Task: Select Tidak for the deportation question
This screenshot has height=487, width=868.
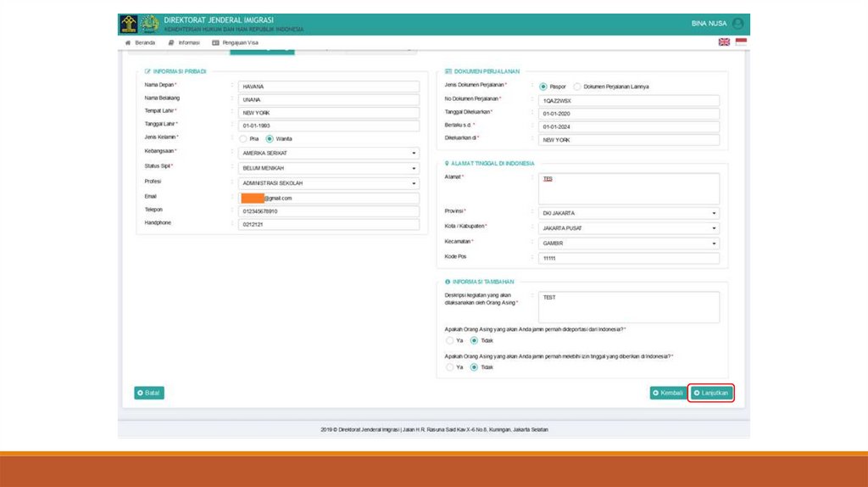Action: [474, 341]
